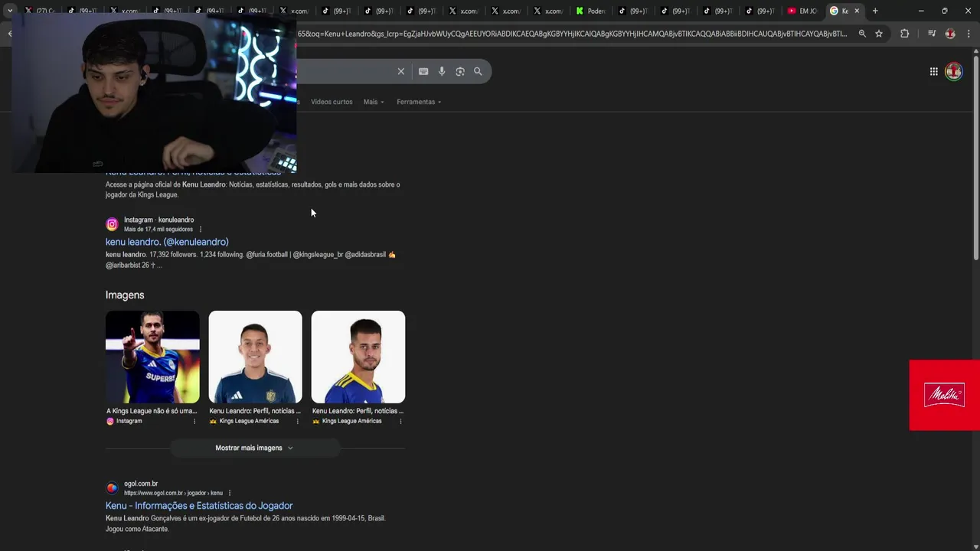Screen dimensions: 980x551
Task: Click the ogol.com.br URL breadcrumb
Action: (x=173, y=493)
